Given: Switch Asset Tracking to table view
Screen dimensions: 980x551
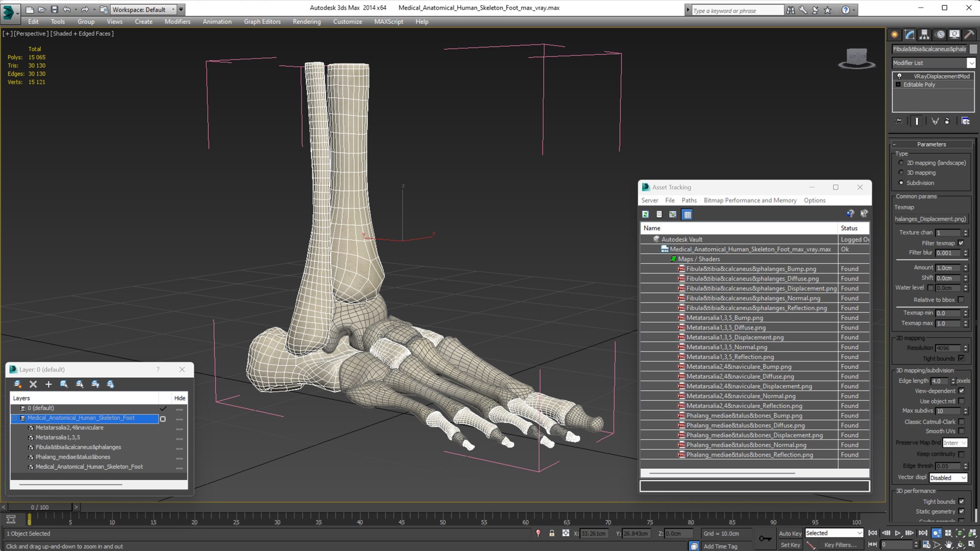Looking at the screenshot, I should (x=688, y=214).
